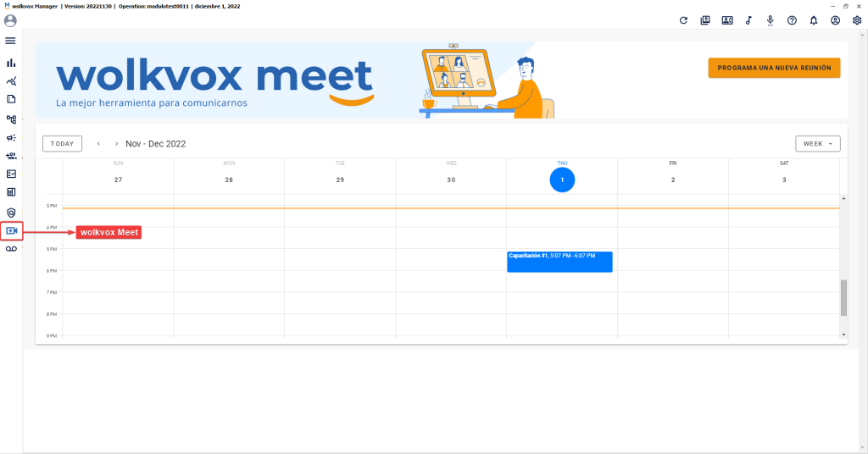Open the group of people sidebar icon

coord(11,156)
